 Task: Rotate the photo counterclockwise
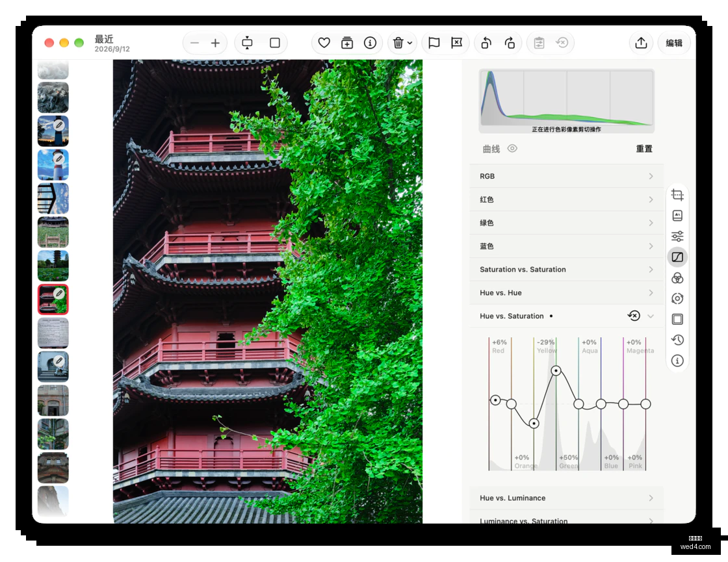tap(486, 43)
